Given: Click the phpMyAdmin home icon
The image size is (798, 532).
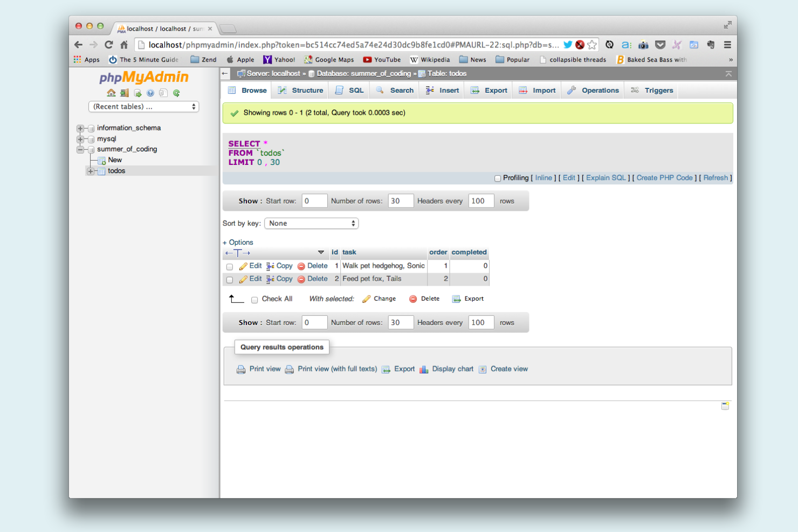Looking at the screenshot, I should coord(111,93).
